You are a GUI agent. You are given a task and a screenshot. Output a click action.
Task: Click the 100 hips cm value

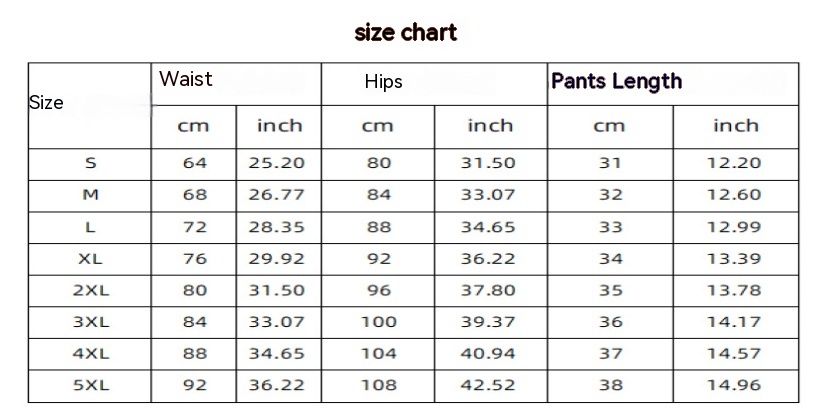point(378,322)
